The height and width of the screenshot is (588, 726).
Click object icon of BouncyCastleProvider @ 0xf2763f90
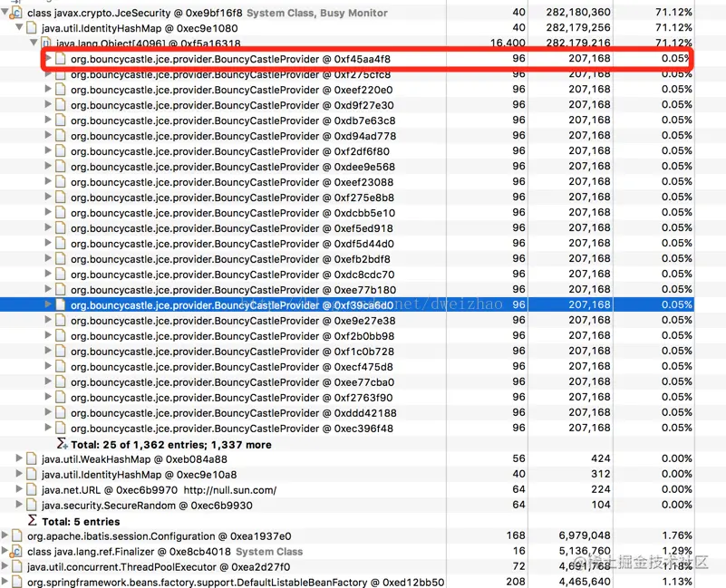(60, 397)
